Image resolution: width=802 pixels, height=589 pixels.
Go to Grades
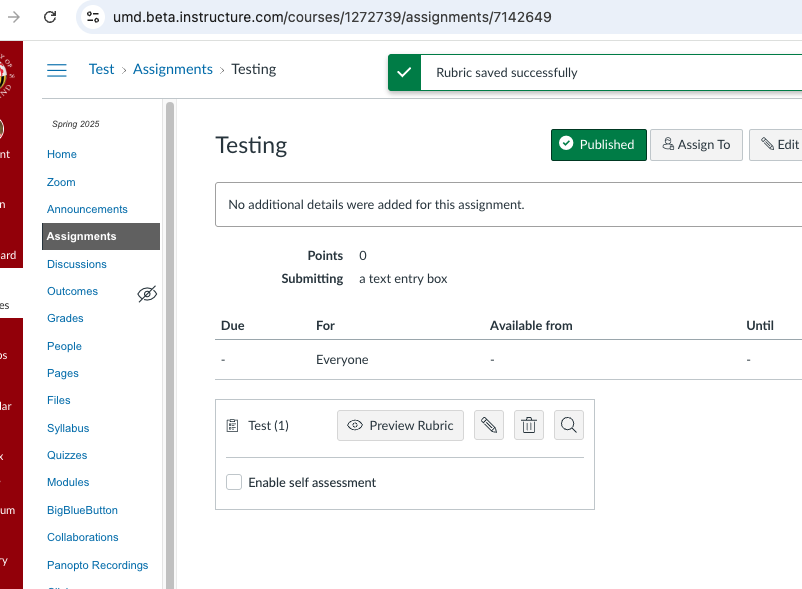pyautogui.click(x=65, y=318)
